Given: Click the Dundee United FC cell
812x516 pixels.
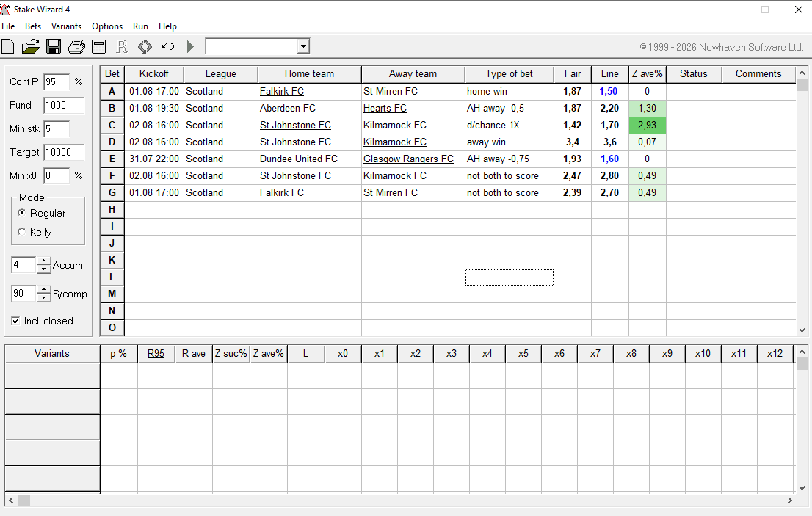Looking at the screenshot, I should (309, 159).
